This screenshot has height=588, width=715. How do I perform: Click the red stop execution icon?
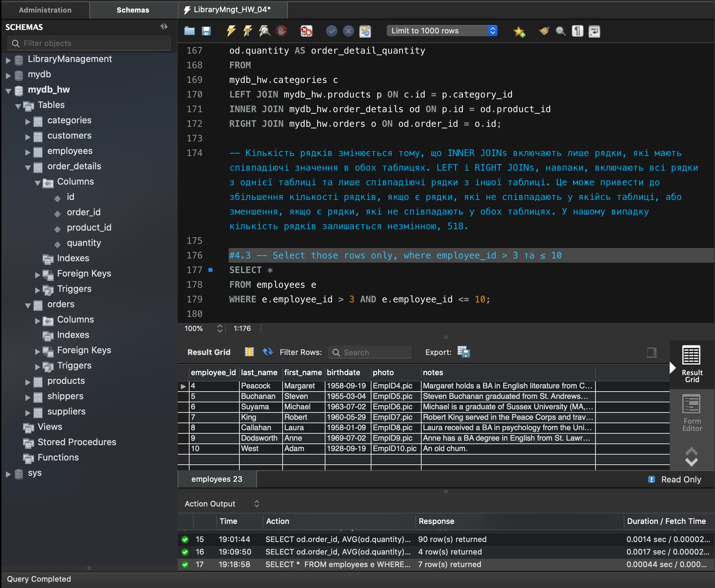282,31
